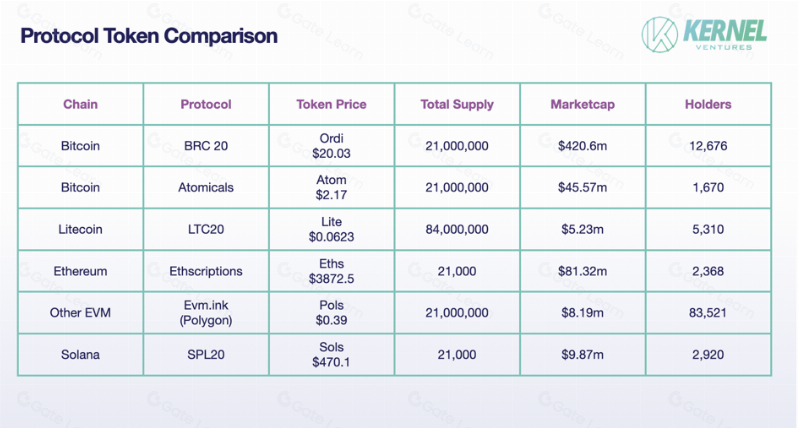
Task: Click the KERNEL VENTURES wordmark text
Action: tap(725, 35)
